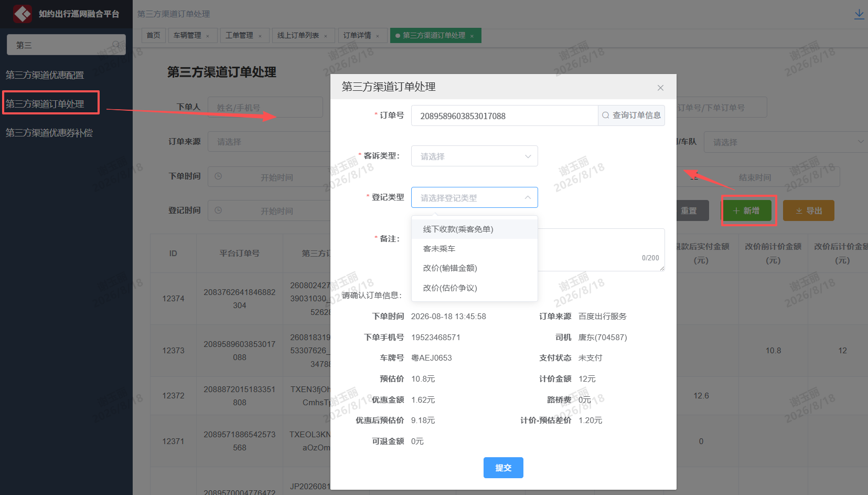Click the 导出 button

(809, 210)
